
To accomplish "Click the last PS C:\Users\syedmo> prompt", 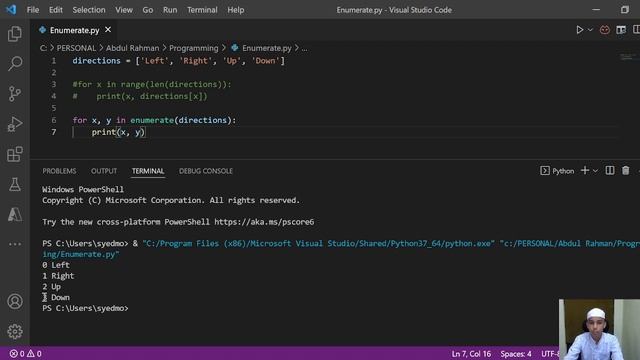I will coord(85,309).
